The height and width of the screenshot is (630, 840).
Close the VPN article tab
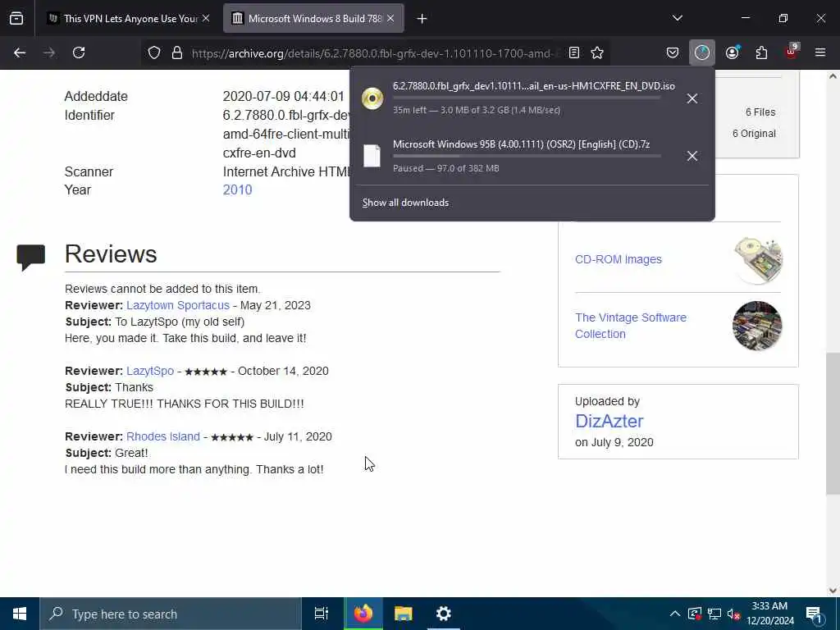point(206,18)
